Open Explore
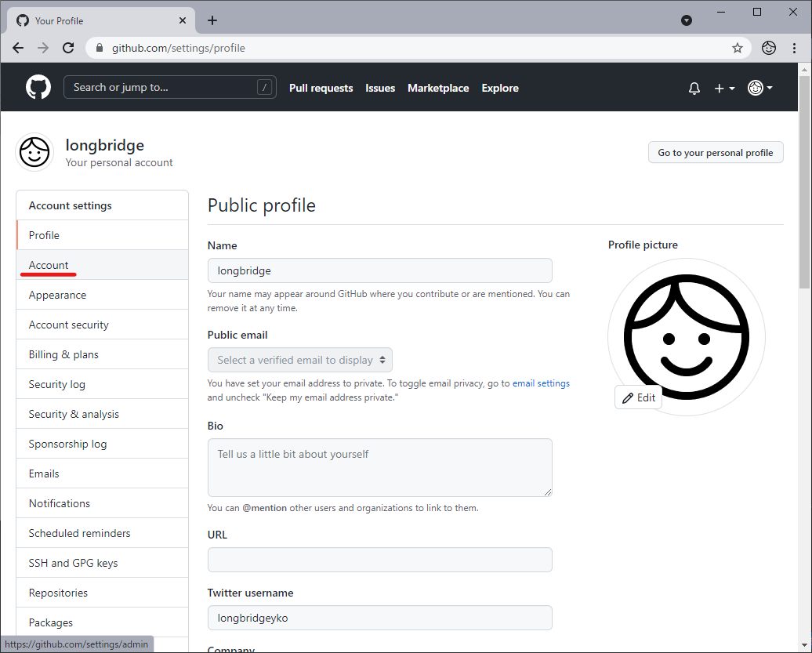The width and height of the screenshot is (812, 653). click(500, 88)
